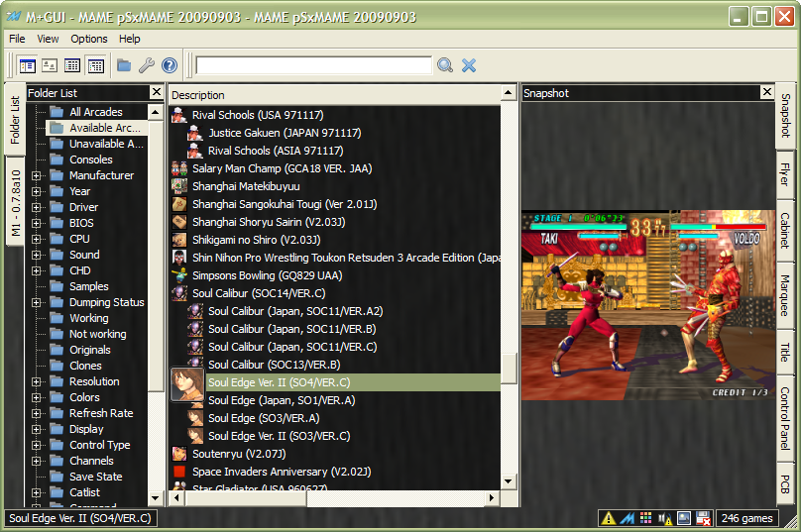The width and height of the screenshot is (801, 532).
Task: Select the Clones folder
Action: tap(85, 366)
